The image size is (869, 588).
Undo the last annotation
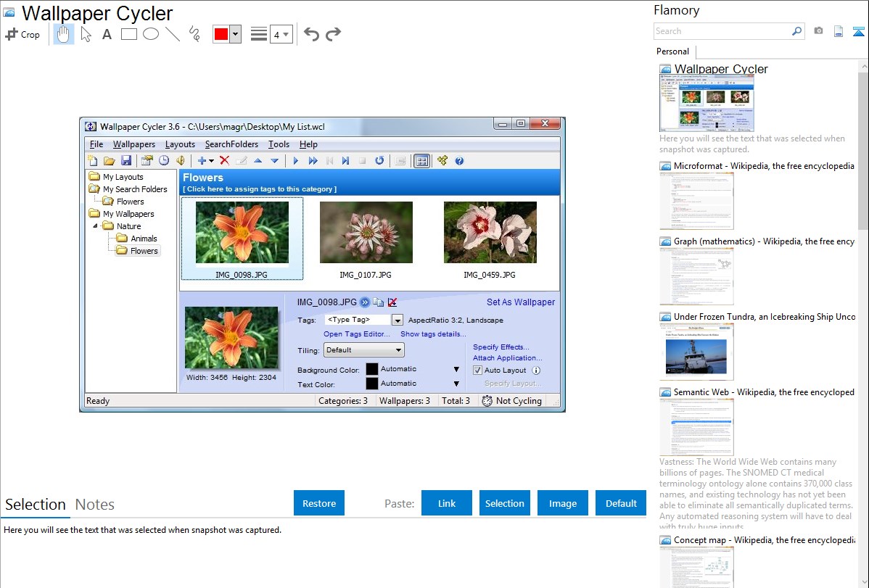[311, 34]
